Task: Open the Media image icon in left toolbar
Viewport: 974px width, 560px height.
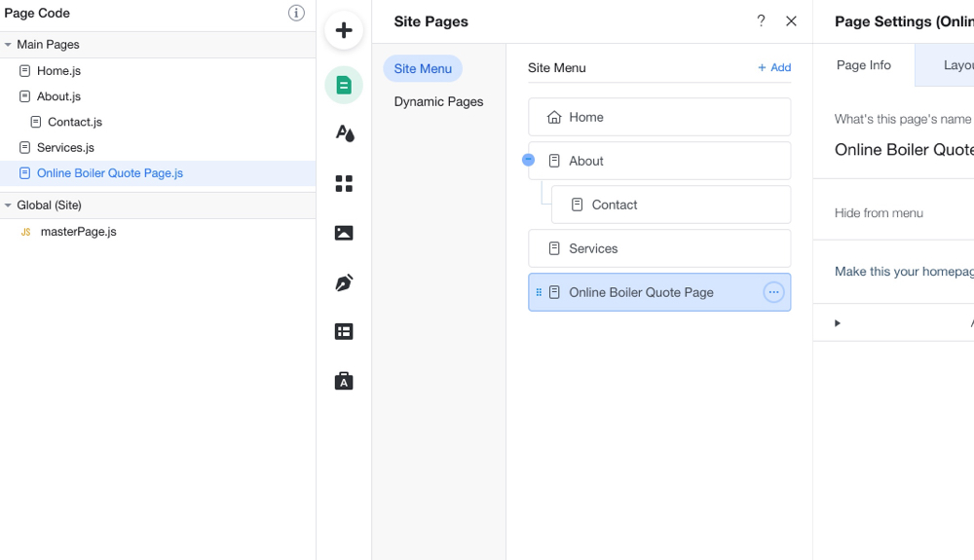Action: click(x=344, y=233)
